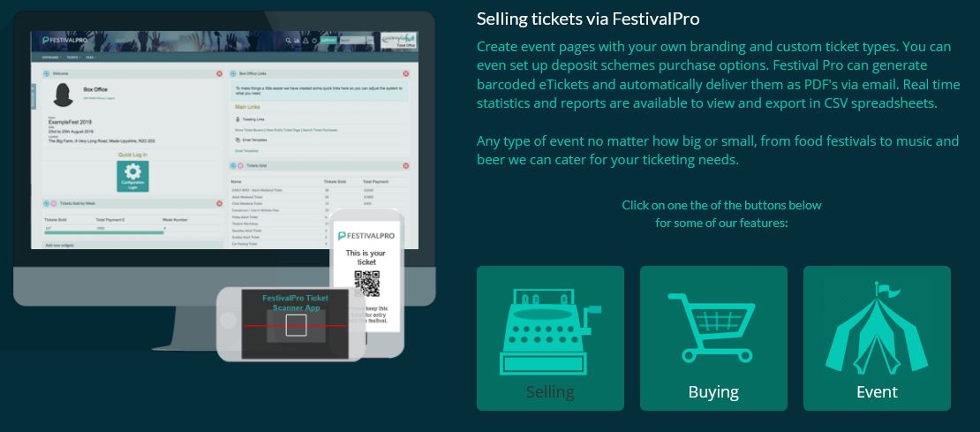Click the search input field in dashboard header
This screenshot has width=980, height=432.
point(355,41)
